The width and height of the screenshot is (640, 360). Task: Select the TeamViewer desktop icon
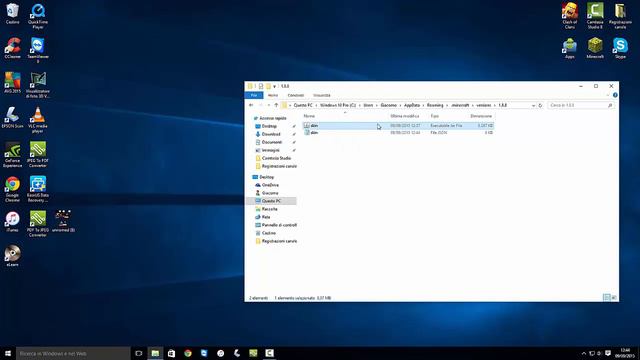pyautogui.click(x=38, y=51)
